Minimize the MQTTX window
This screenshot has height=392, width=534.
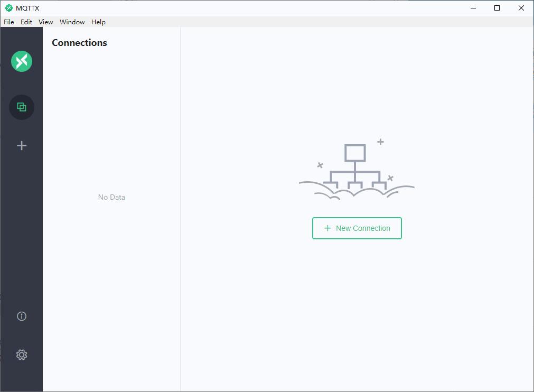[473, 8]
